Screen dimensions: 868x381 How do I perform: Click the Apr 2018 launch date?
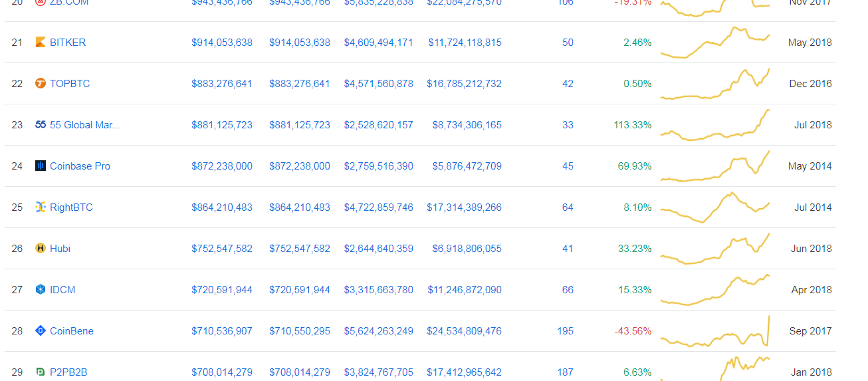click(x=812, y=290)
